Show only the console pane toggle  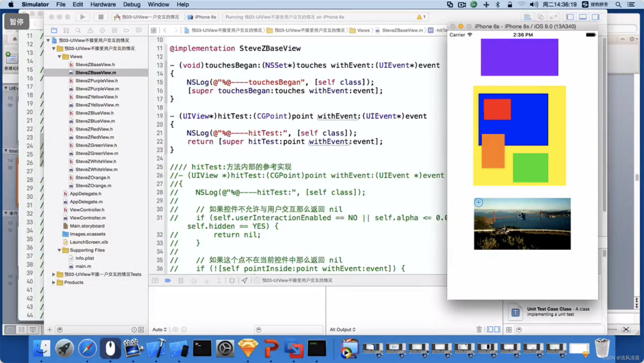point(497,329)
